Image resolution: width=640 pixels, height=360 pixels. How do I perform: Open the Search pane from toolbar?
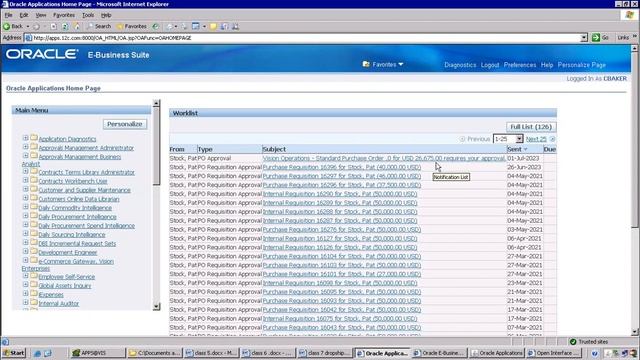click(x=98, y=26)
